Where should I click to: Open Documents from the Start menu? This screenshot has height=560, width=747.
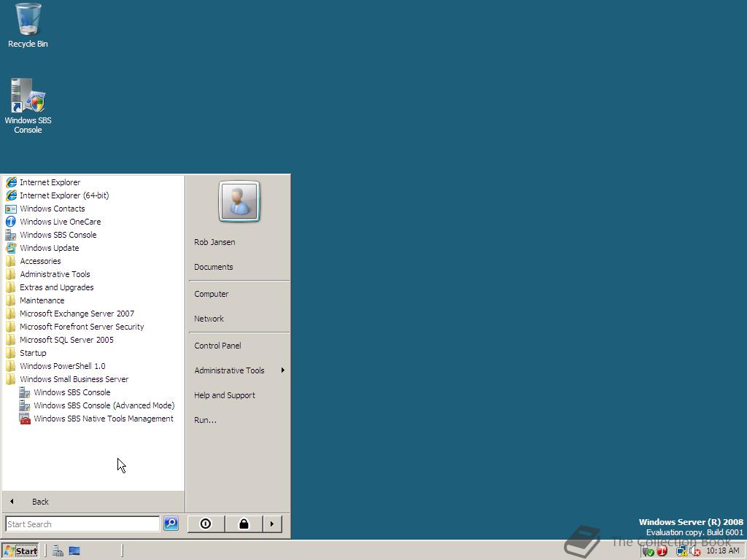pos(214,267)
